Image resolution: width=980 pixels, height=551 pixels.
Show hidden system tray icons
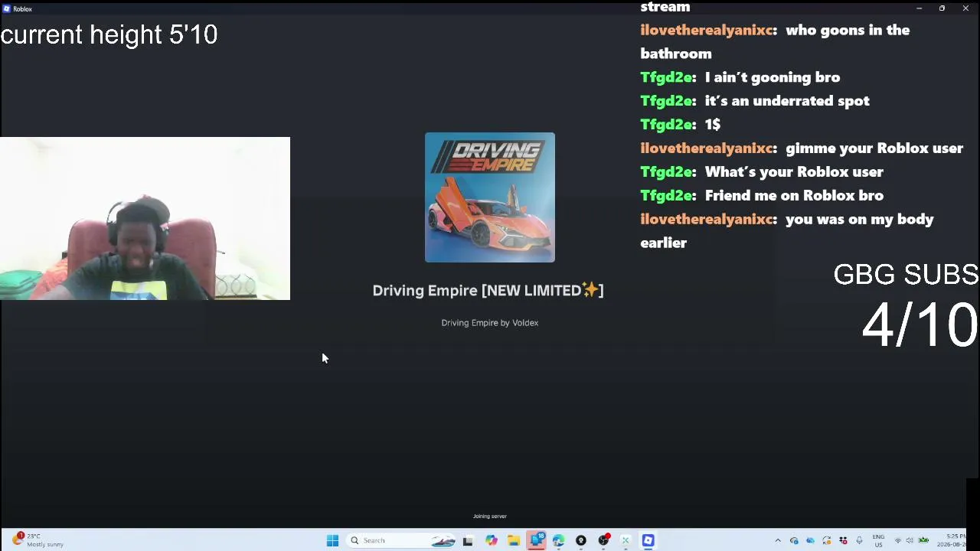tap(778, 541)
